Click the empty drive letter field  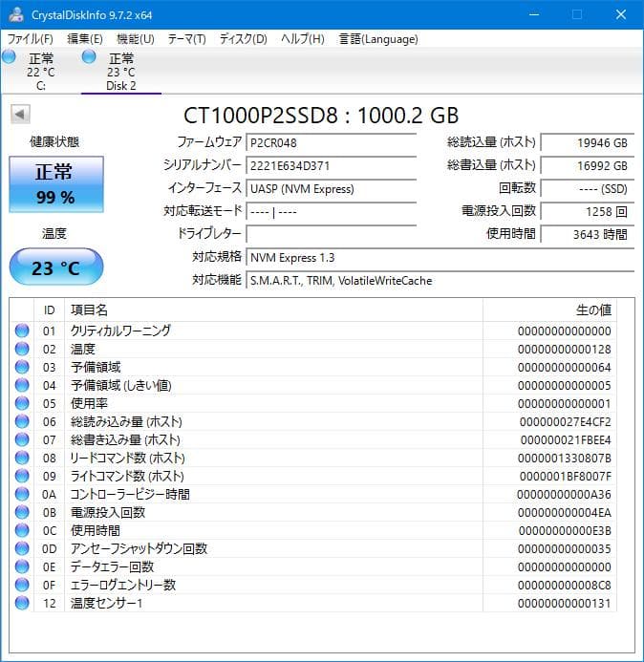click(x=332, y=234)
